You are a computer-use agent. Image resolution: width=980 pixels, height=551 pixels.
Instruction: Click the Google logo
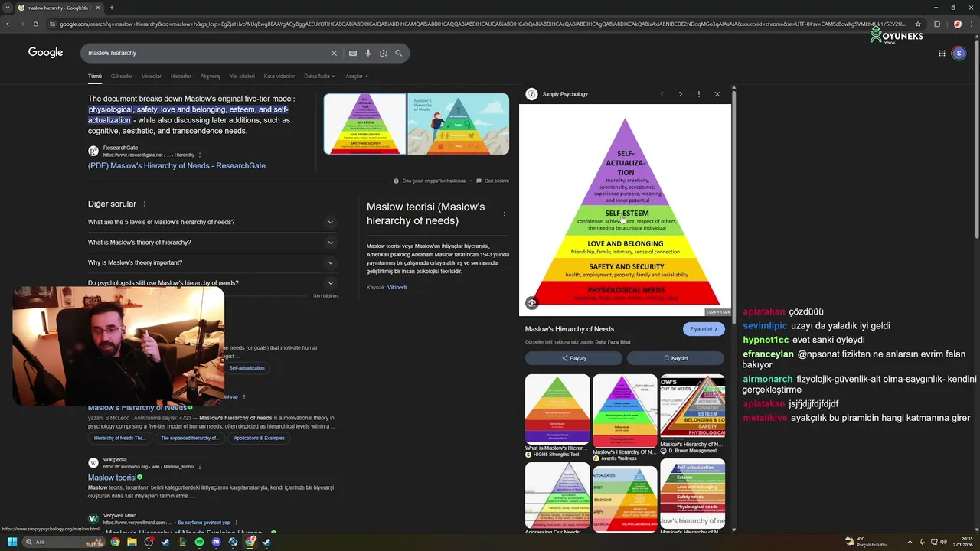[x=45, y=53]
